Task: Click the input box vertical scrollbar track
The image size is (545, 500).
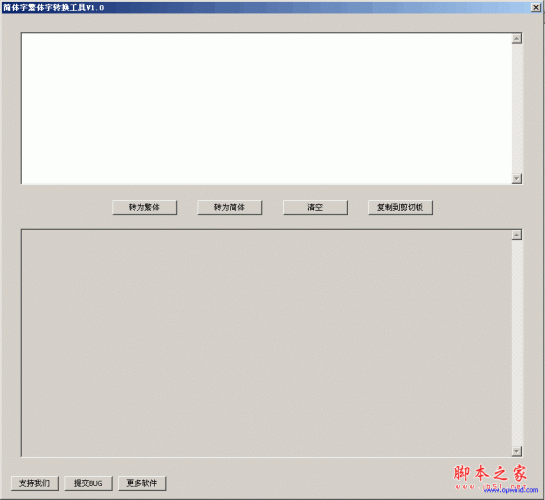Action: coord(517,108)
